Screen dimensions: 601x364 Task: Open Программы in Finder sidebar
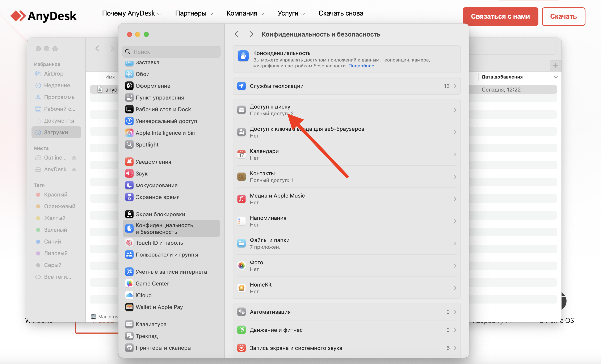56,97
